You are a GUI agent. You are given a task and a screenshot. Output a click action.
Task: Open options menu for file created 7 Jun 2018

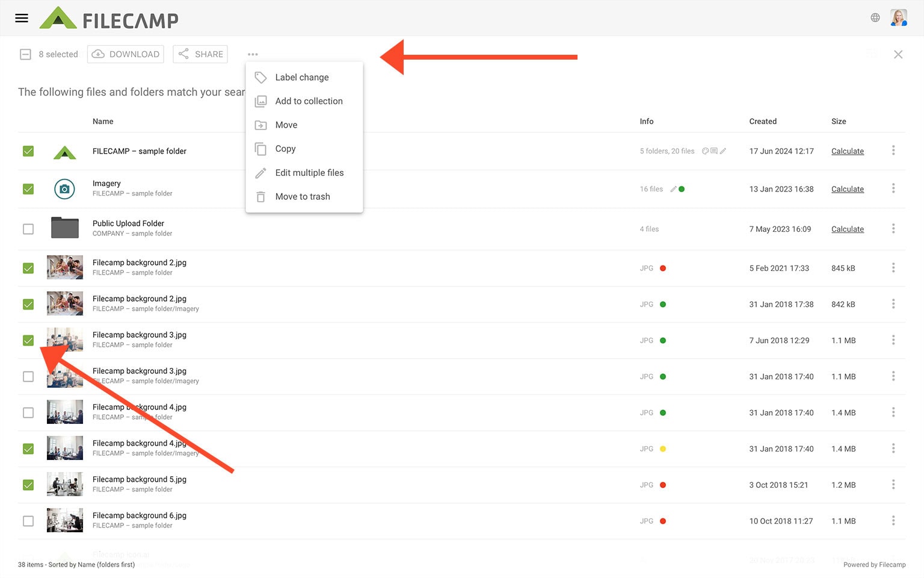click(893, 340)
